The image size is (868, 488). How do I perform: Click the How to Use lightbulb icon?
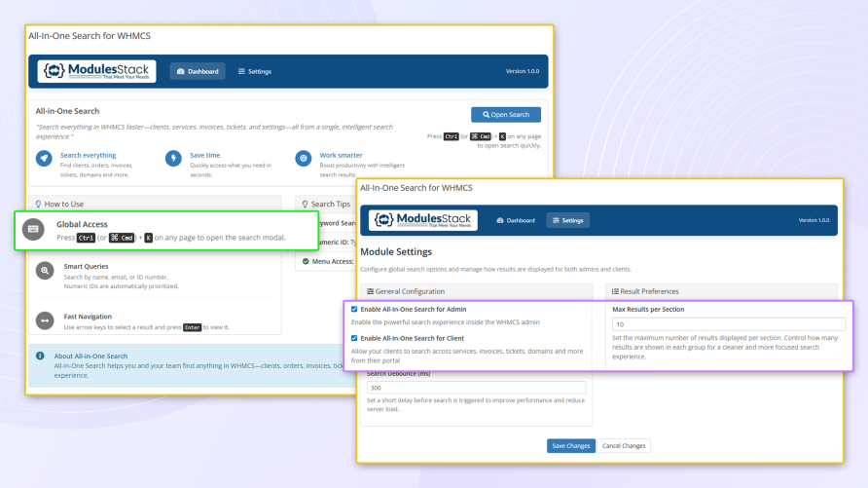pyautogui.click(x=38, y=205)
